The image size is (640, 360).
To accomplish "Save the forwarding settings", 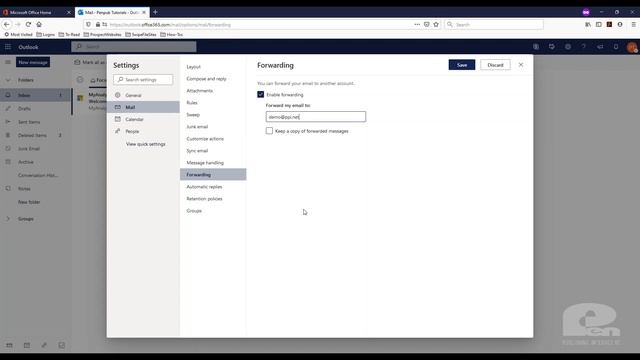I will [462, 65].
